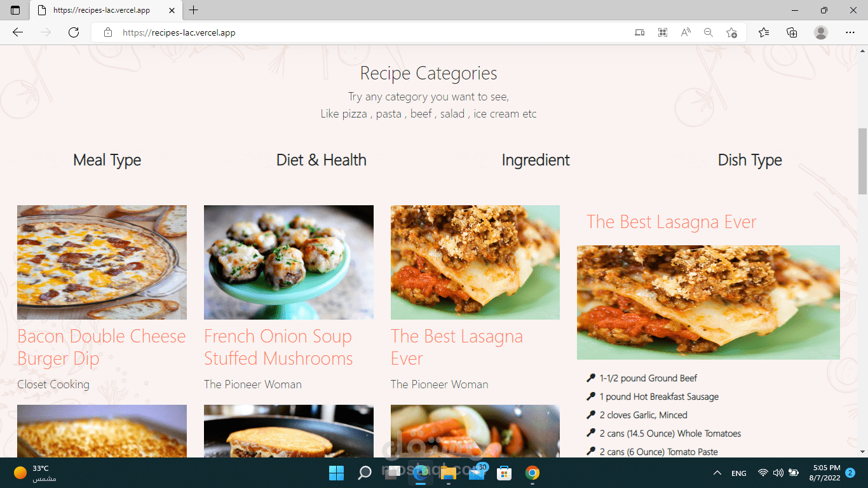
Task: Select the Meal Type category
Action: 107,160
